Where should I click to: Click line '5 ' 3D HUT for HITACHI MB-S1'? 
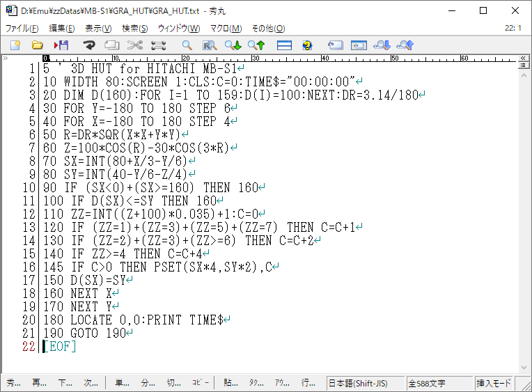140,68
